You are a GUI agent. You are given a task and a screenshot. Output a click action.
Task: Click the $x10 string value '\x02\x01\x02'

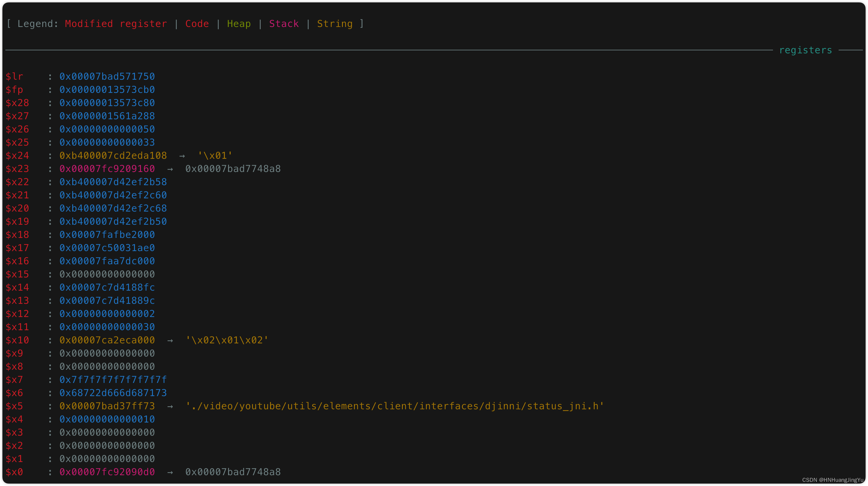(227, 340)
